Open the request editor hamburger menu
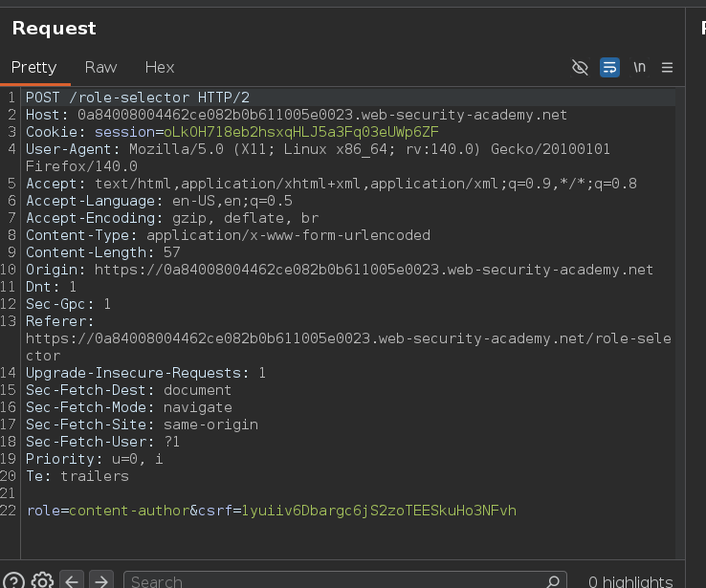The height and width of the screenshot is (588, 706). tap(668, 68)
